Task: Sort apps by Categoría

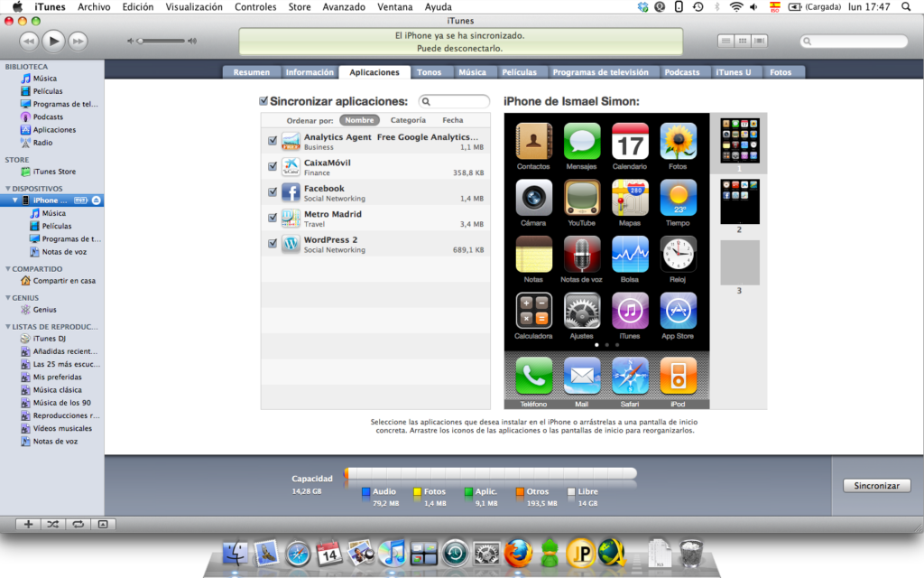Action: (x=408, y=120)
